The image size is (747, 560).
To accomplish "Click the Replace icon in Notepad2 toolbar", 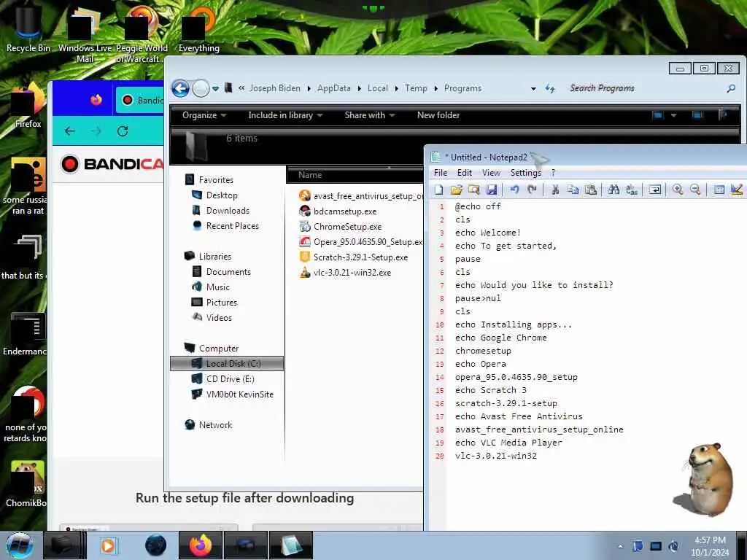I will [x=632, y=190].
